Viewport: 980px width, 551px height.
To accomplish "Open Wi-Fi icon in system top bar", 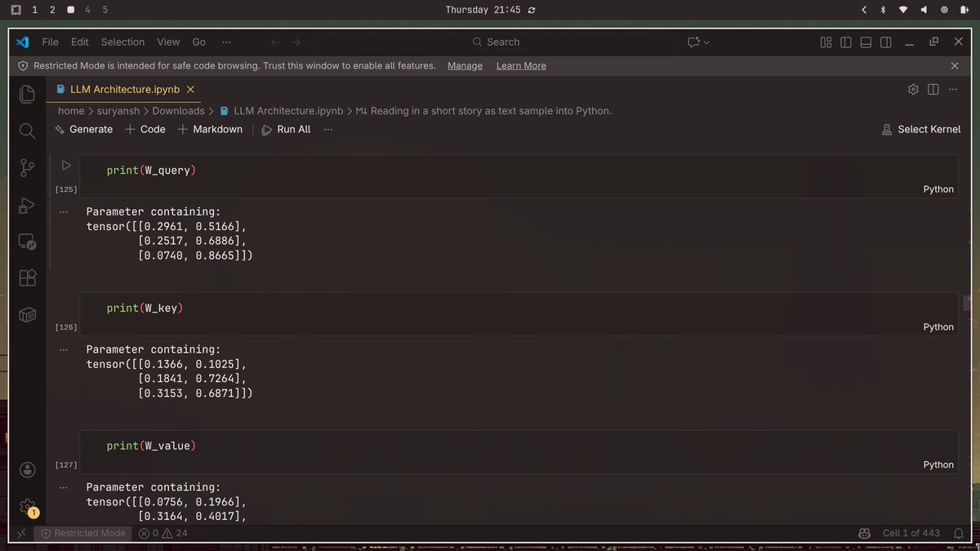I will click(903, 10).
